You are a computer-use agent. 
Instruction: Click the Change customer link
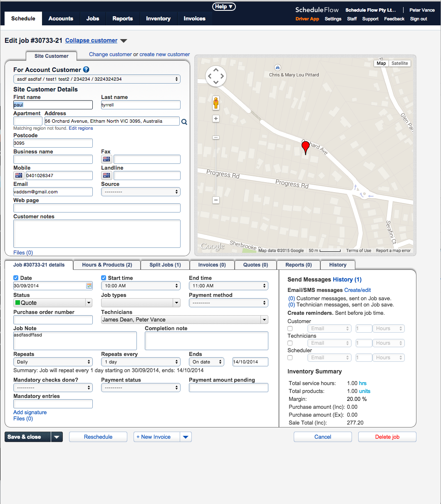[110, 54]
